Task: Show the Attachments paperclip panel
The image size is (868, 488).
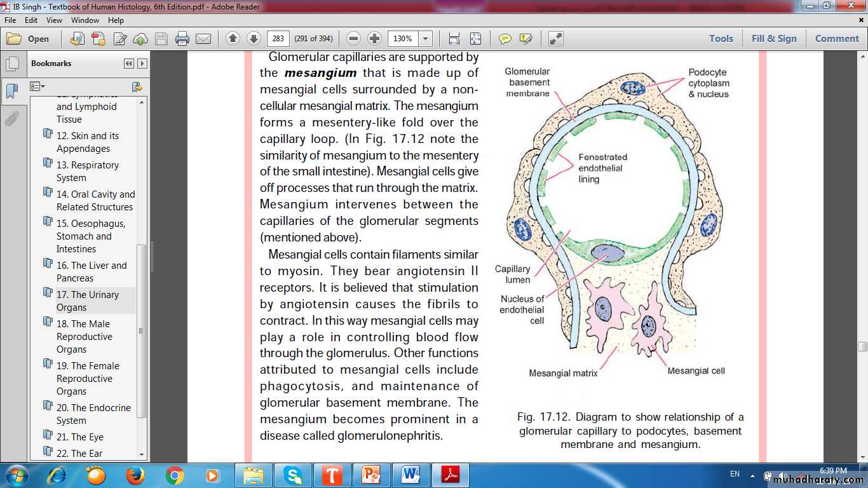Action: (x=11, y=118)
